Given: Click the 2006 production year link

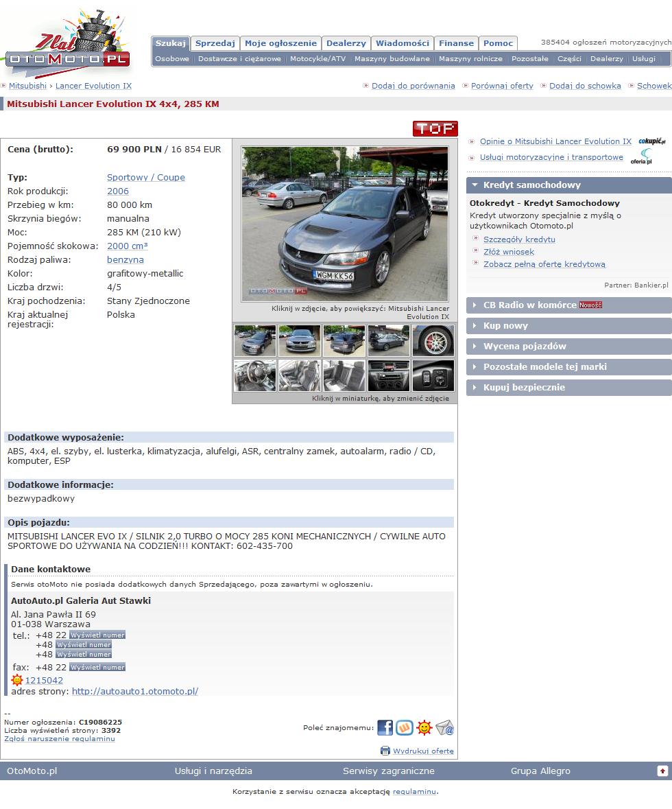Looking at the screenshot, I should [117, 191].
